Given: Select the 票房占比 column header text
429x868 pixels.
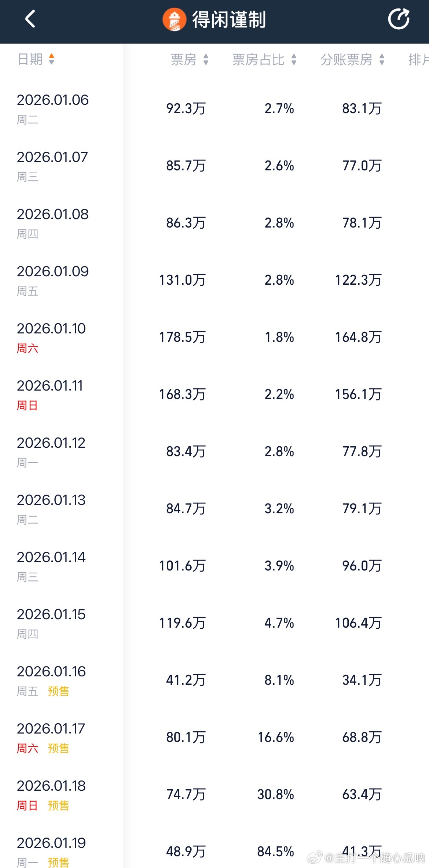Looking at the screenshot, I should point(258,59).
